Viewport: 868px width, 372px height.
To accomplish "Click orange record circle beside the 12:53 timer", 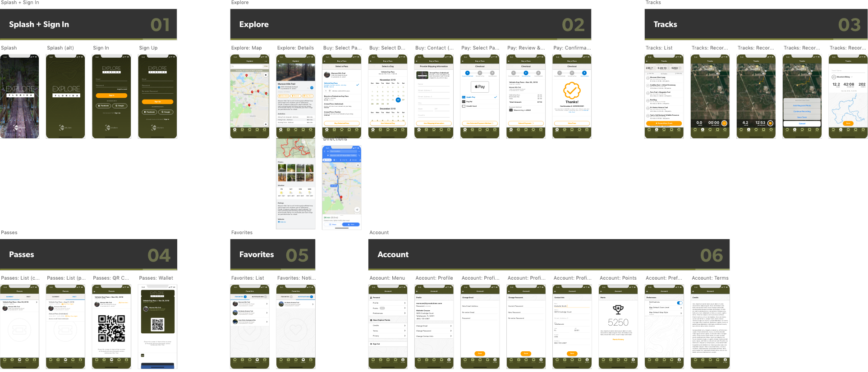I will (x=770, y=123).
